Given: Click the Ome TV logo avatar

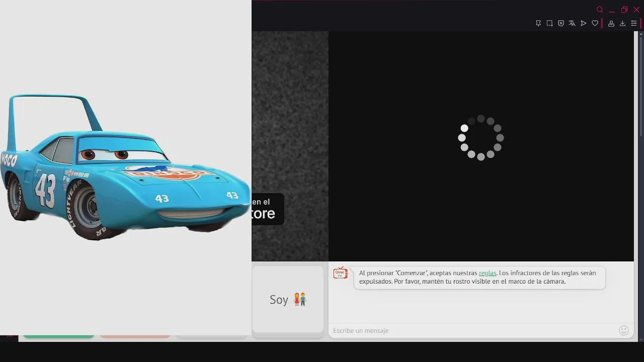Looking at the screenshot, I should point(340,273).
